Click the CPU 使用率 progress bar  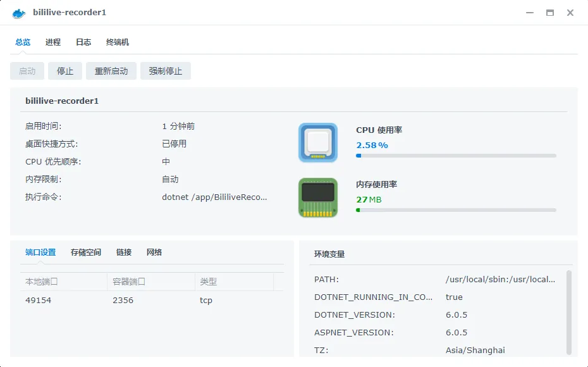456,156
